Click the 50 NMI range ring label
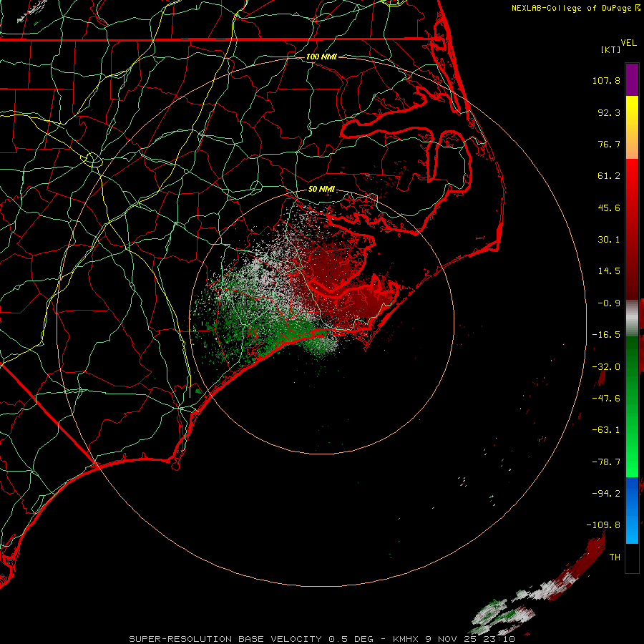The image size is (644, 644). pyautogui.click(x=321, y=190)
